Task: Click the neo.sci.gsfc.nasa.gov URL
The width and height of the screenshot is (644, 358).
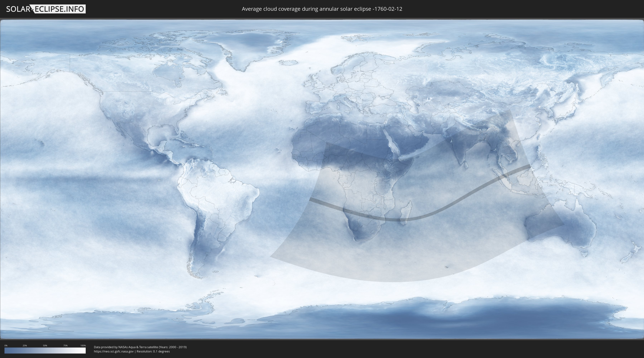Action: [113, 351]
